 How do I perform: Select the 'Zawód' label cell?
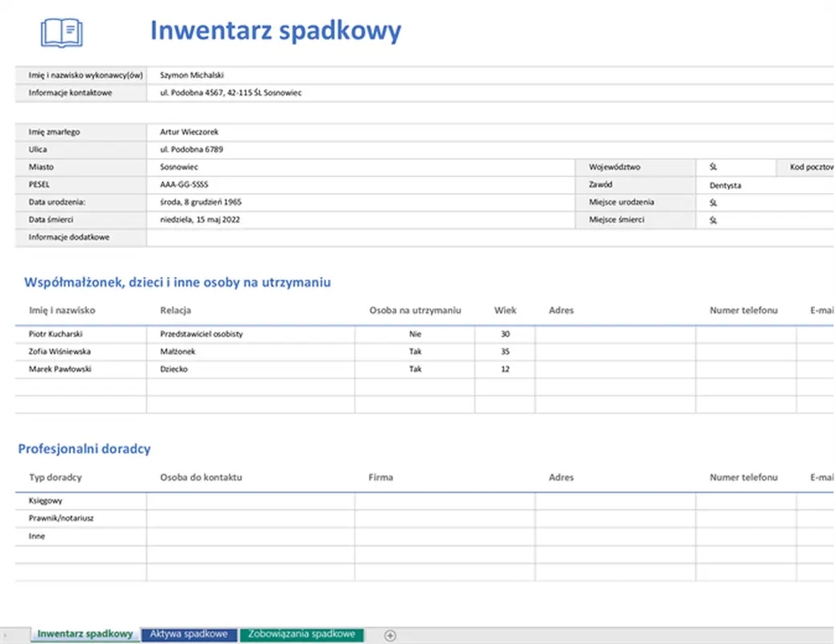(x=635, y=185)
